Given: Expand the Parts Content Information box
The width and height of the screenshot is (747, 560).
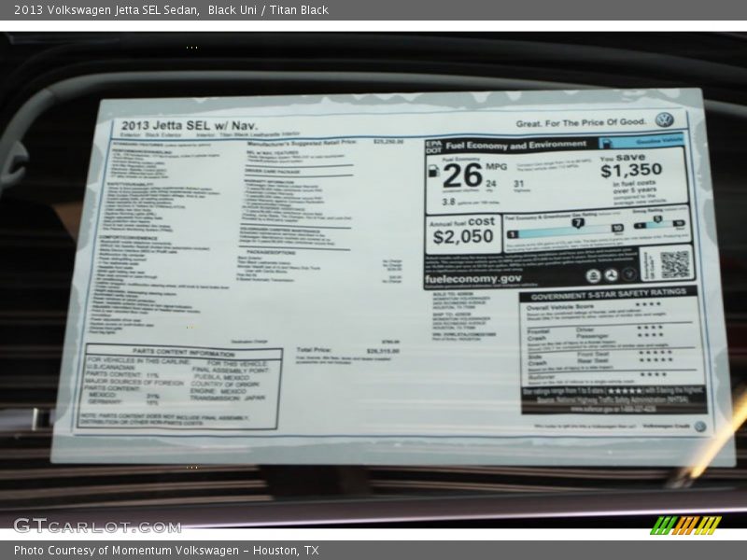Looking at the screenshot, I should pos(187,355).
